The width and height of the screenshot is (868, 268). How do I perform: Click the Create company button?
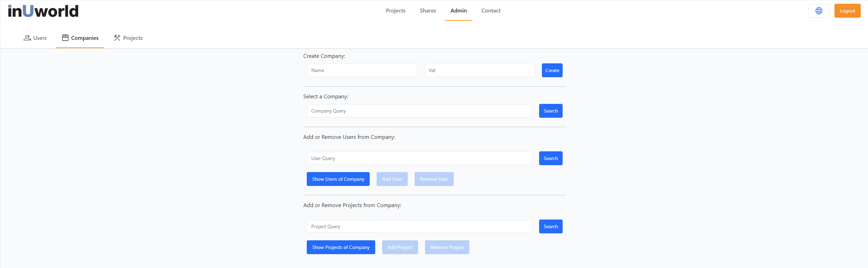click(552, 70)
